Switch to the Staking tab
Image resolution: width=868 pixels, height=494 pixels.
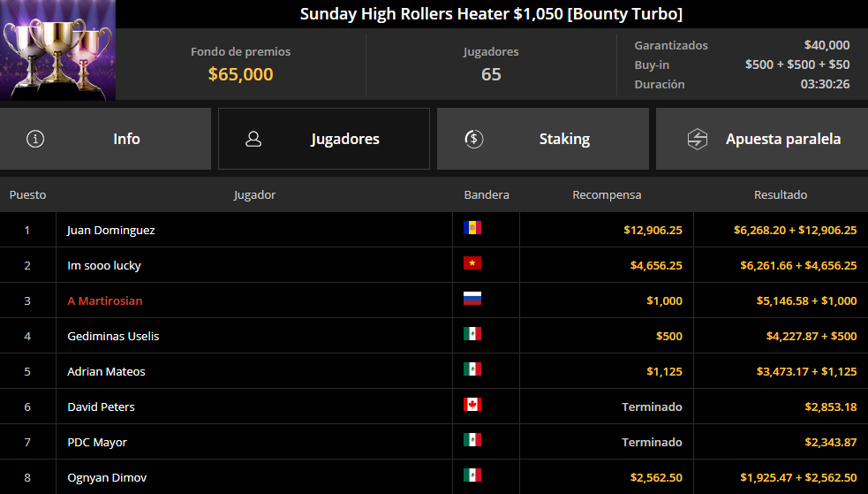[x=542, y=139]
